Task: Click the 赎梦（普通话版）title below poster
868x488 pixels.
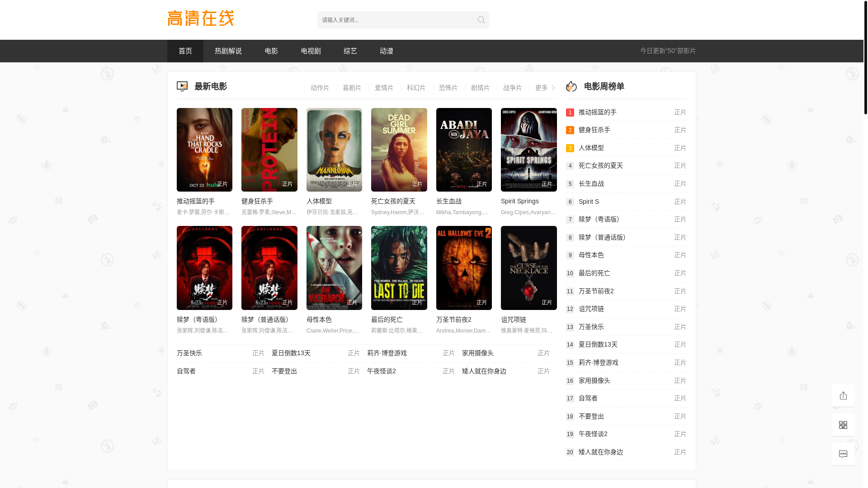Action: click(266, 319)
